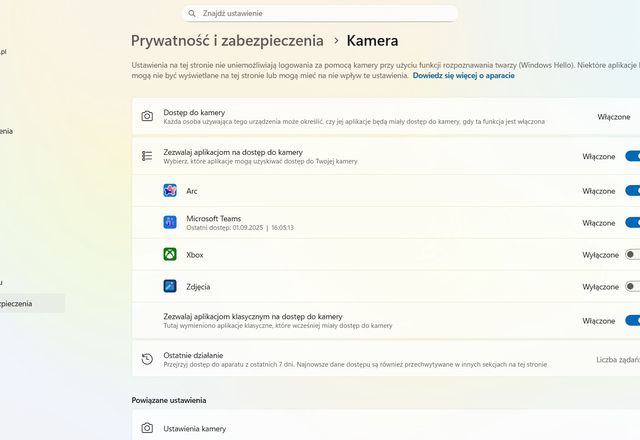Enable camera access for Xbox
Viewport: 640px width, 440px height.
click(632, 254)
